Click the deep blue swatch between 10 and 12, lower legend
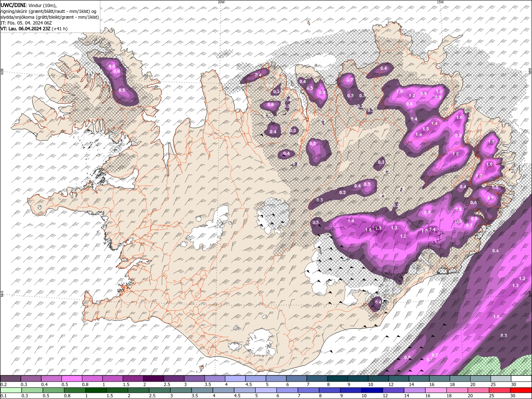The width and height of the screenshot is (532, 399). (x=372, y=390)
